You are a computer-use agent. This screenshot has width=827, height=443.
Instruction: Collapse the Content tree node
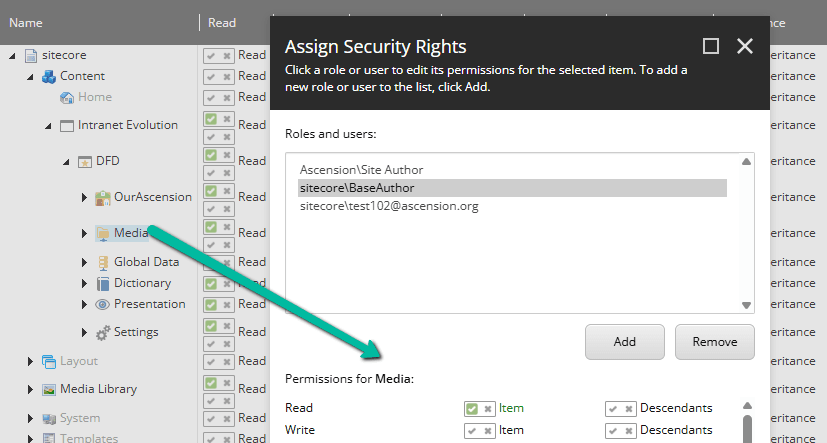pos(30,76)
